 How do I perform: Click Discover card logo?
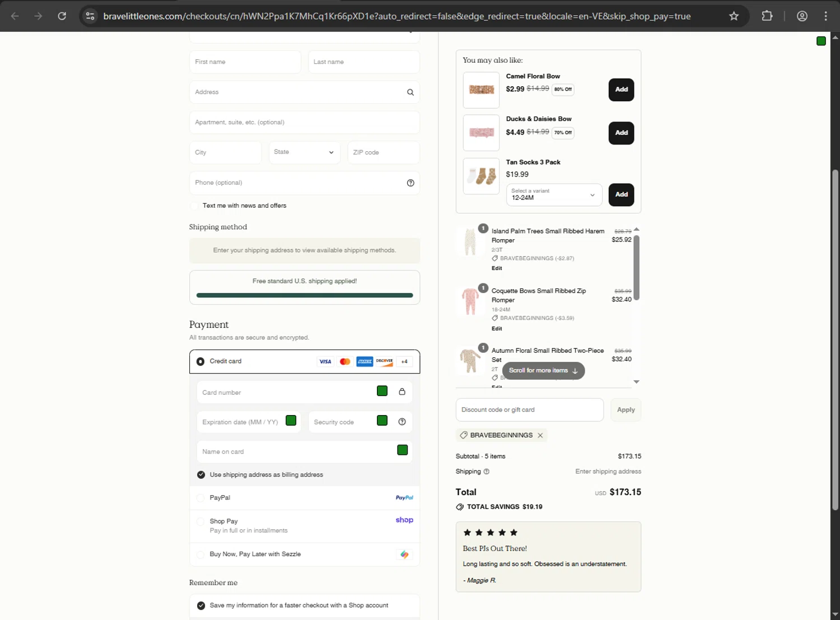click(x=385, y=362)
